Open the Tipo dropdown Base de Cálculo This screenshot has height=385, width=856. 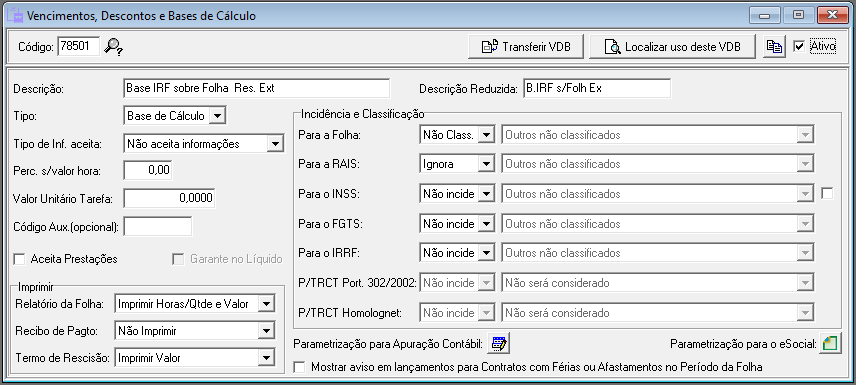pos(175,116)
